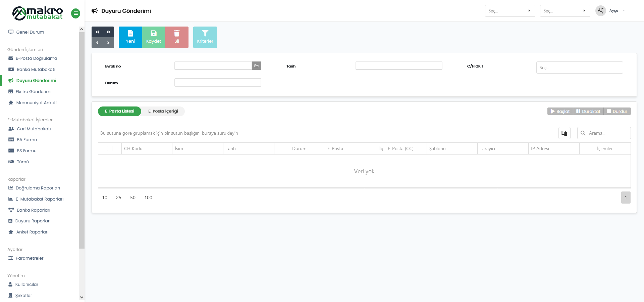The width and height of the screenshot is (644, 302).
Task: Click the Arama search field
Action: [607, 133]
